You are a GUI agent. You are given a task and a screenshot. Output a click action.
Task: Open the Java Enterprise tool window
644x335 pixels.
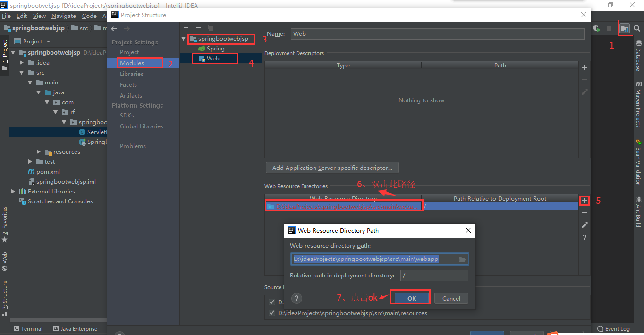point(75,329)
